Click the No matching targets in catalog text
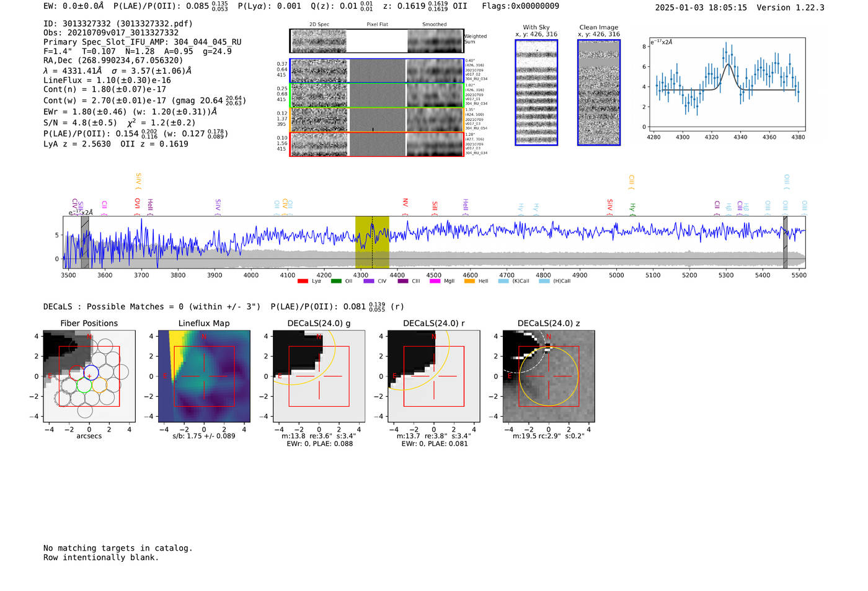The image size is (868, 591). pos(118,548)
